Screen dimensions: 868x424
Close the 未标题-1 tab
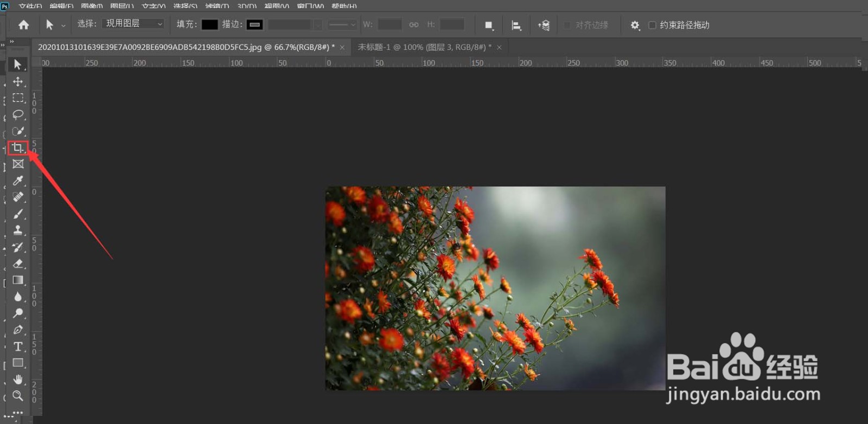(x=499, y=48)
